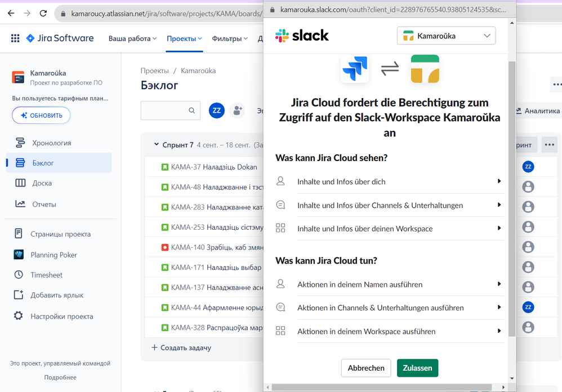
Task: Open Хронология in the Jira sidebar
Action: coord(59,142)
